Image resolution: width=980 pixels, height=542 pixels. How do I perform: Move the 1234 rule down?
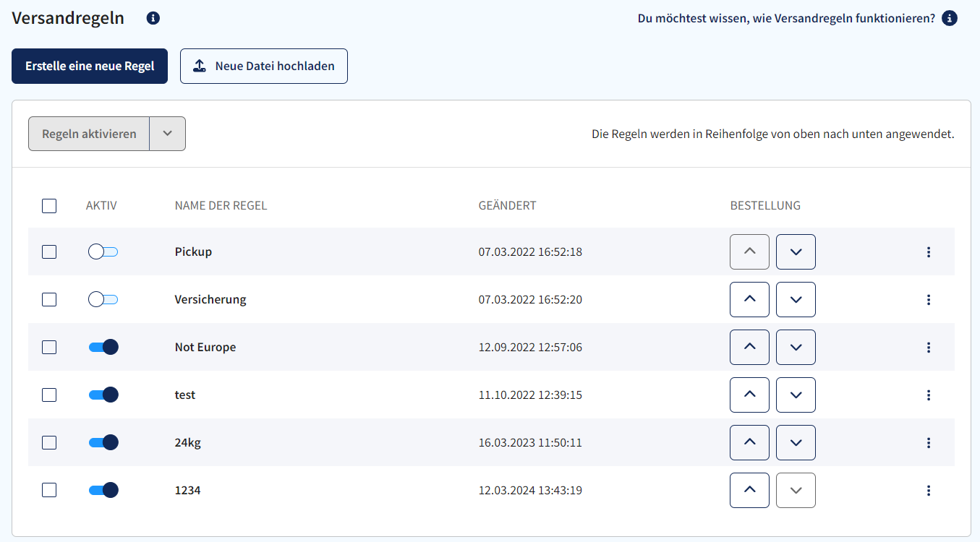click(796, 490)
